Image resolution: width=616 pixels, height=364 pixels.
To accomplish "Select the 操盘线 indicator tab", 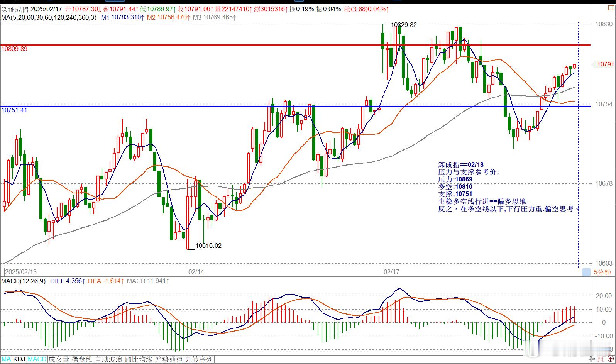I will 82,359.
